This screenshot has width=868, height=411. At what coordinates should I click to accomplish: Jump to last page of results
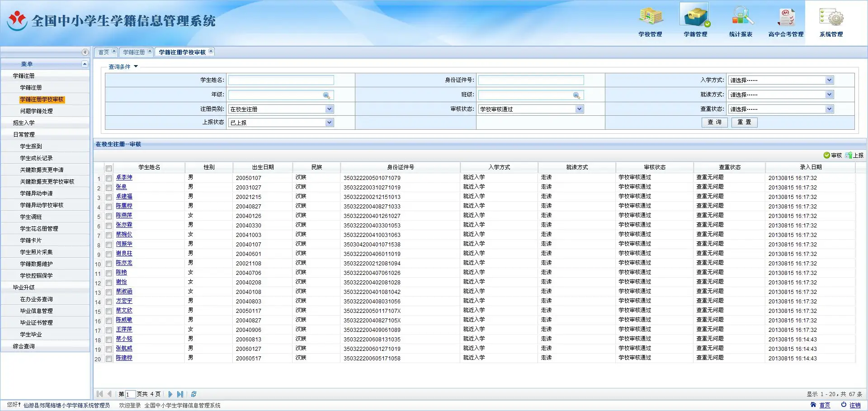click(x=180, y=394)
